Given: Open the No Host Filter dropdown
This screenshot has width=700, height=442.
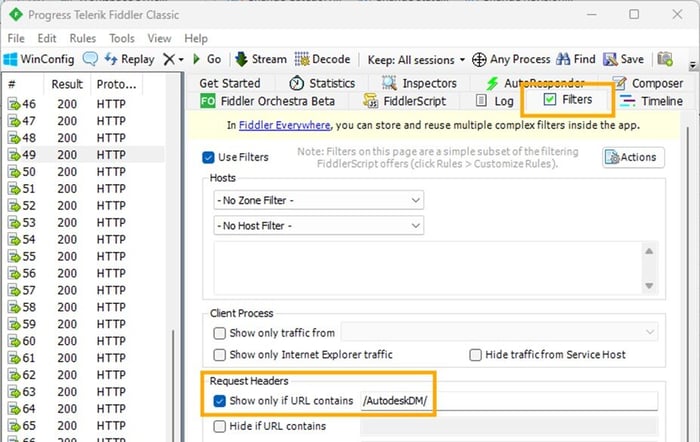Looking at the screenshot, I should point(319,226).
